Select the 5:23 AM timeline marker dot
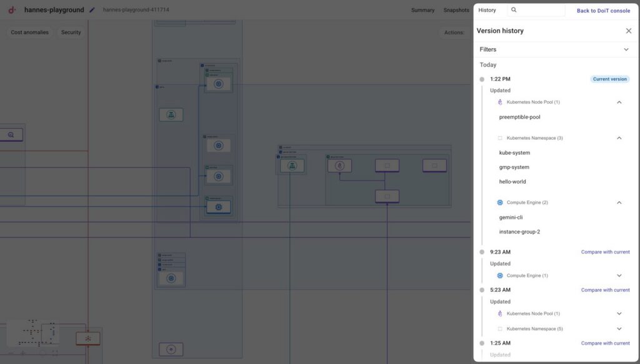Image resolution: width=640 pixels, height=364 pixels. (482, 290)
